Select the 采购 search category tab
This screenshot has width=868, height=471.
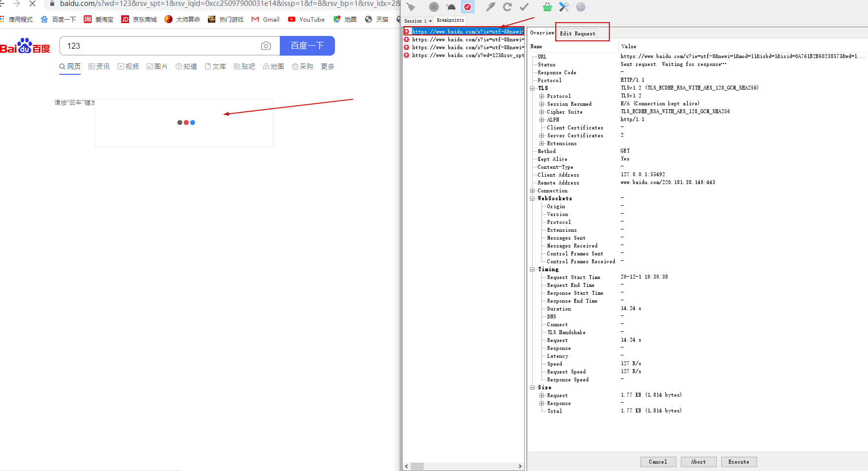tap(302, 66)
